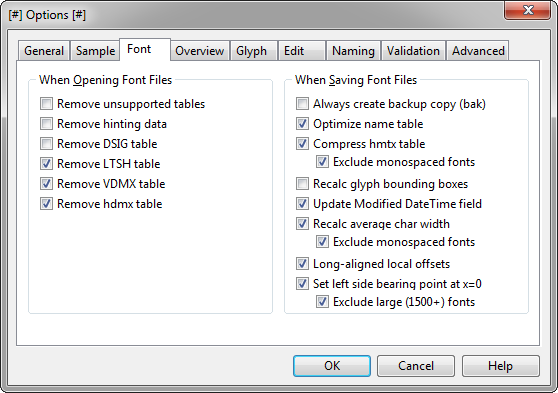Switch to the Edit tab
This screenshot has width=558, height=393.
(302, 51)
